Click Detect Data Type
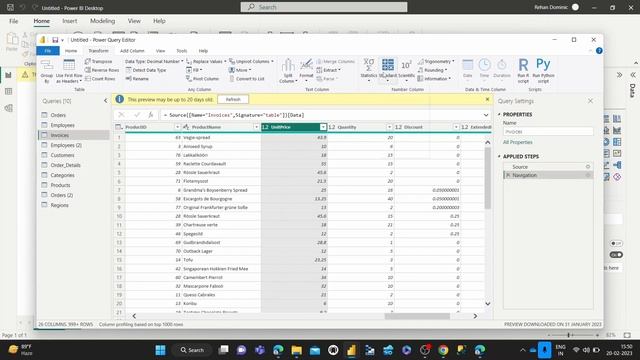This screenshot has height=360, width=640. pos(146,70)
